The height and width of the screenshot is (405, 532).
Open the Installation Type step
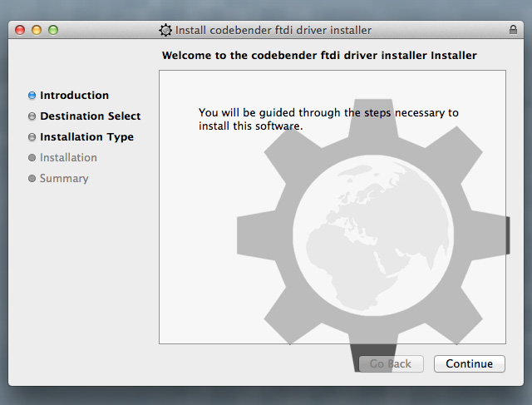(86, 137)
